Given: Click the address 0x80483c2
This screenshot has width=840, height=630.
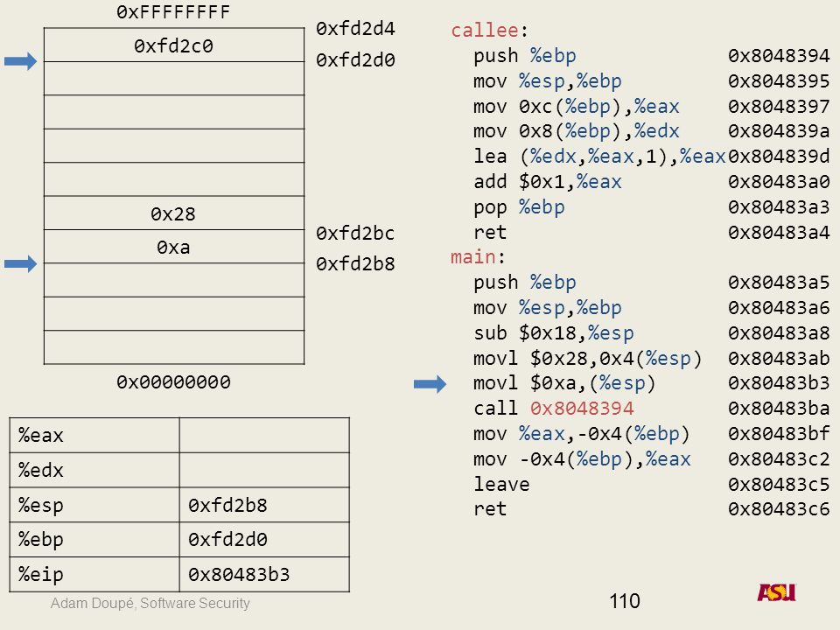Looking at the screenshot, I should [x=779, y=459].
